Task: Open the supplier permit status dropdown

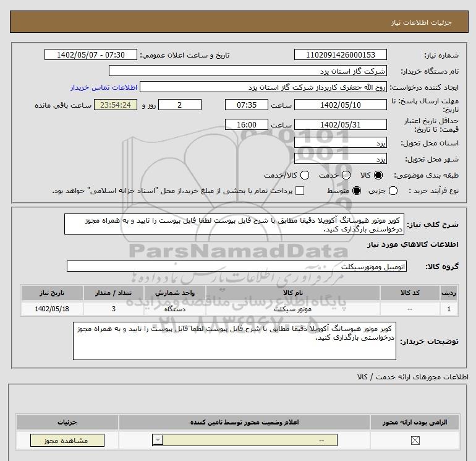Action: click(x=245, y=440)
